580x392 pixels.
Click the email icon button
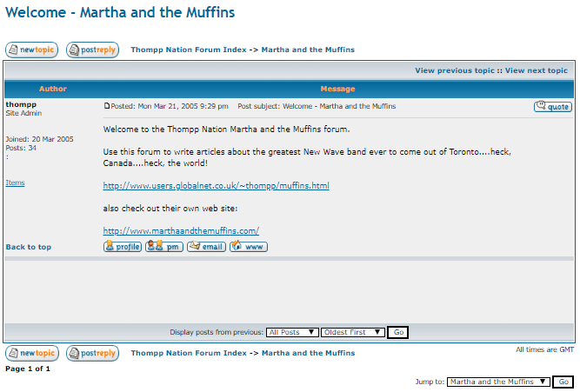click(x=206, y=247)
